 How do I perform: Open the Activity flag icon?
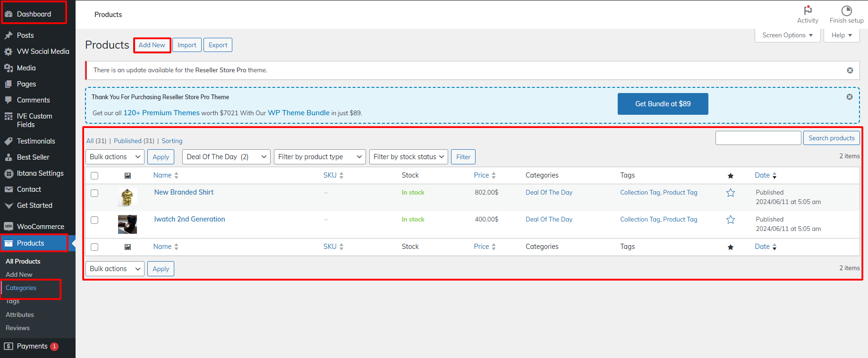pyautogui.click(x=808, y=10)
